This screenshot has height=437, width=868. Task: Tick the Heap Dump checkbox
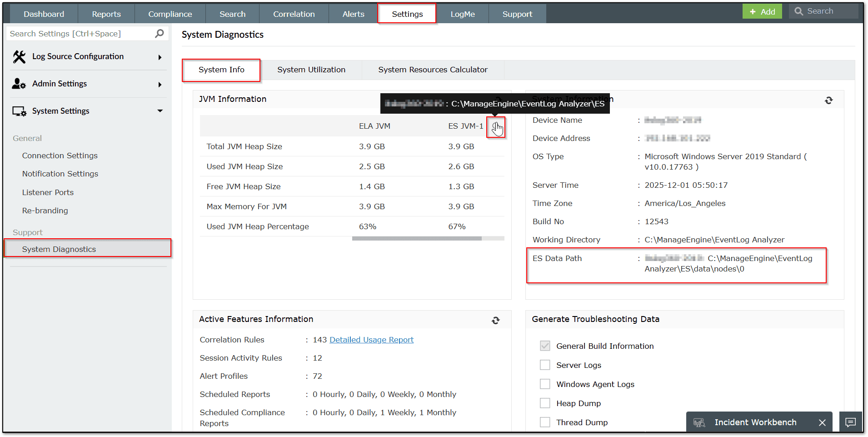coord(545,403)
